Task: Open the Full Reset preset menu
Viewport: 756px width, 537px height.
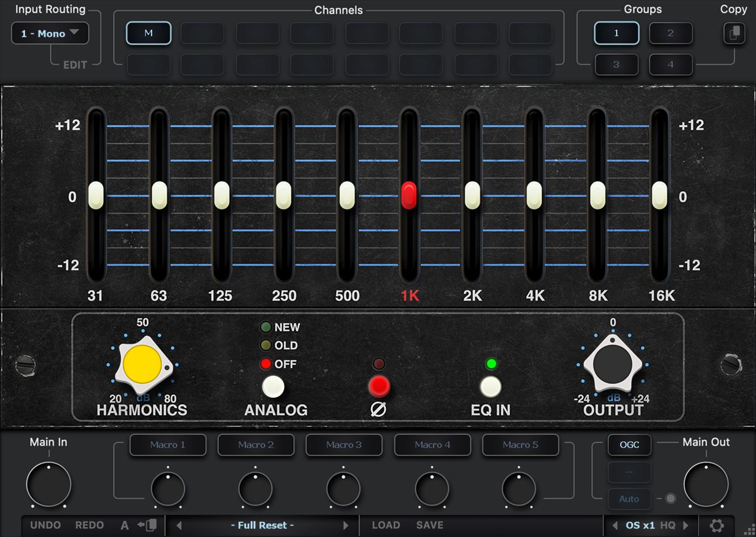Action: click(x=262, y=525)
